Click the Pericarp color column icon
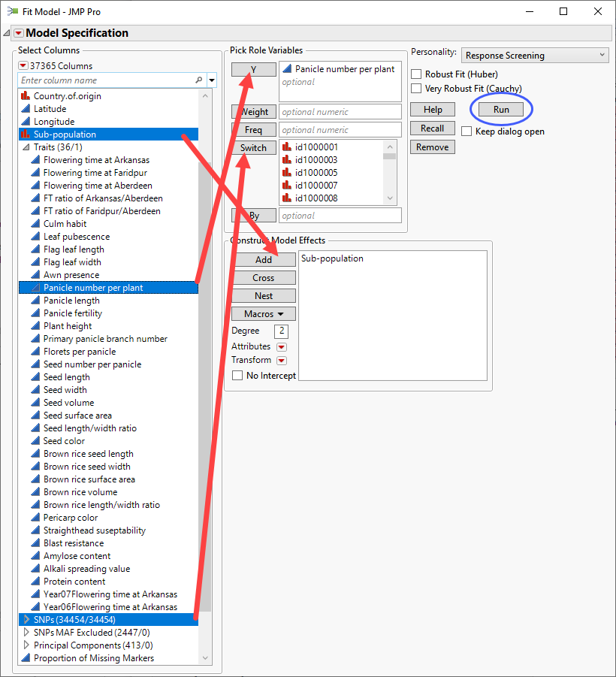Screen dimensions: 616x677 pos(35,517)
